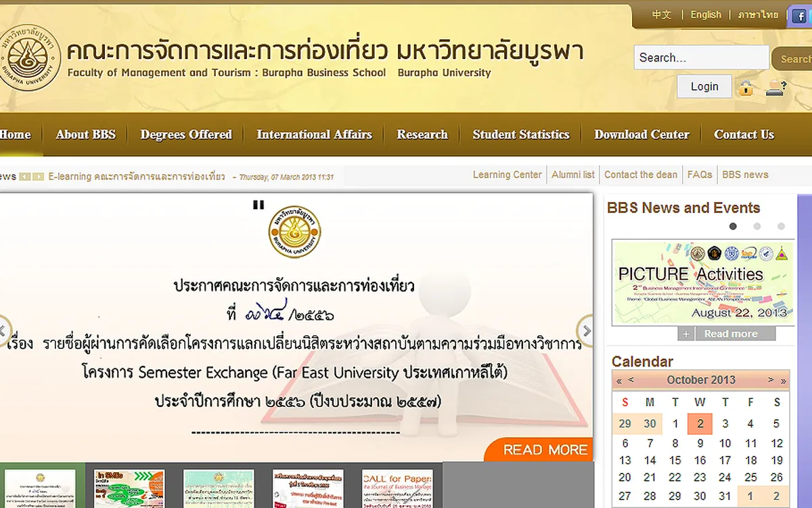
Task: Open the E-learning news ticker headline
Action: tap(137, 177)
